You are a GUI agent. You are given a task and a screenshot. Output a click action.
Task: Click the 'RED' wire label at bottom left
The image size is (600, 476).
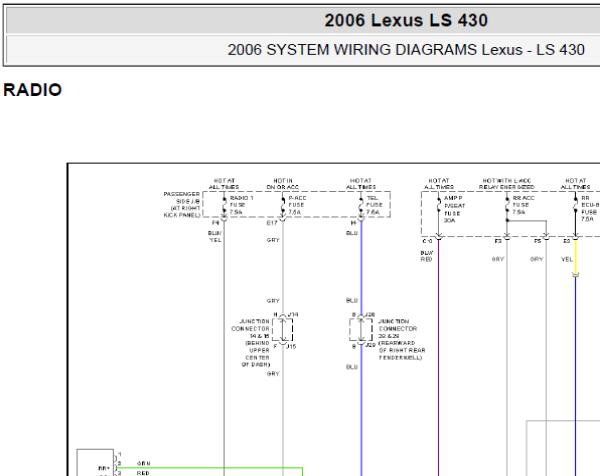point(143,473)
